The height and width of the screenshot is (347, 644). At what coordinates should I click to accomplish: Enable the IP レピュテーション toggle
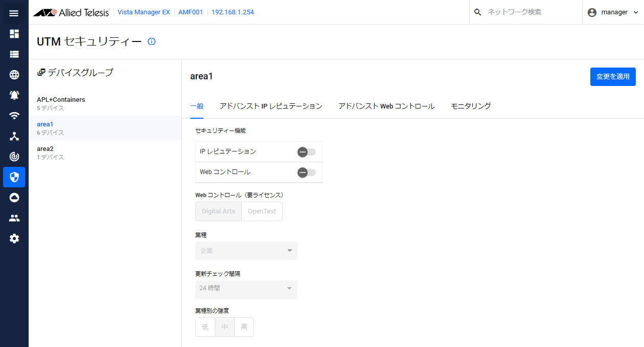(307, 152)
